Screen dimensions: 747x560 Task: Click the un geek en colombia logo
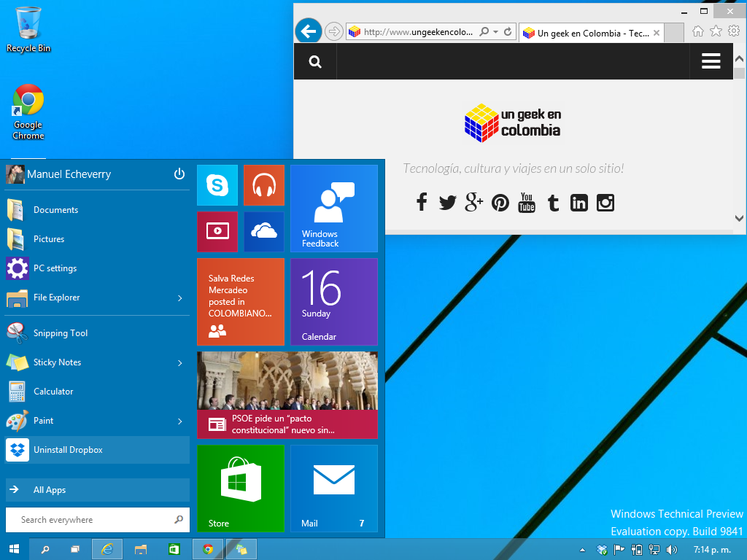[513, 122]
